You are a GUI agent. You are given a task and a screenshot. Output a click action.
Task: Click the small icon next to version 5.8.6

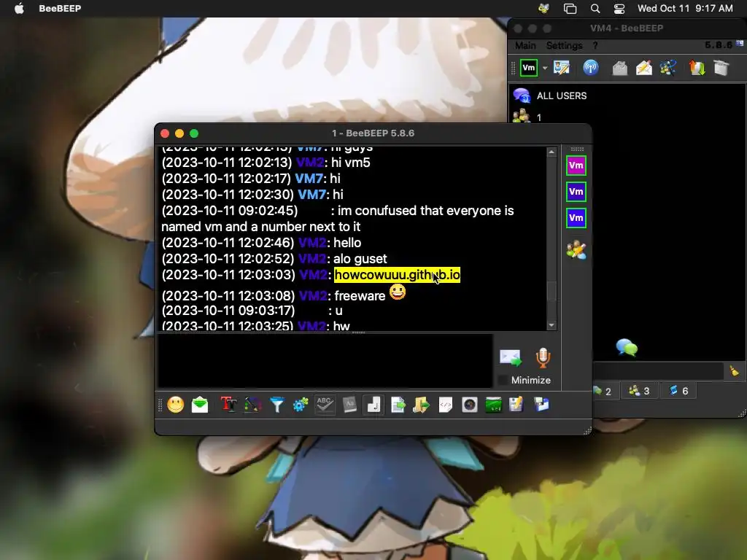pos(740,43)
